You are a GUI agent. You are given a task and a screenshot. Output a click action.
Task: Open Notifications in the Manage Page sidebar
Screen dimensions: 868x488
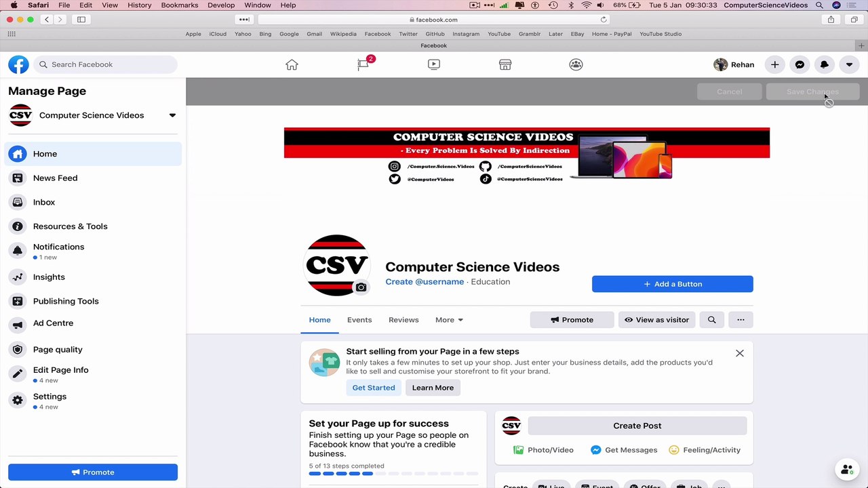point(93,251)
